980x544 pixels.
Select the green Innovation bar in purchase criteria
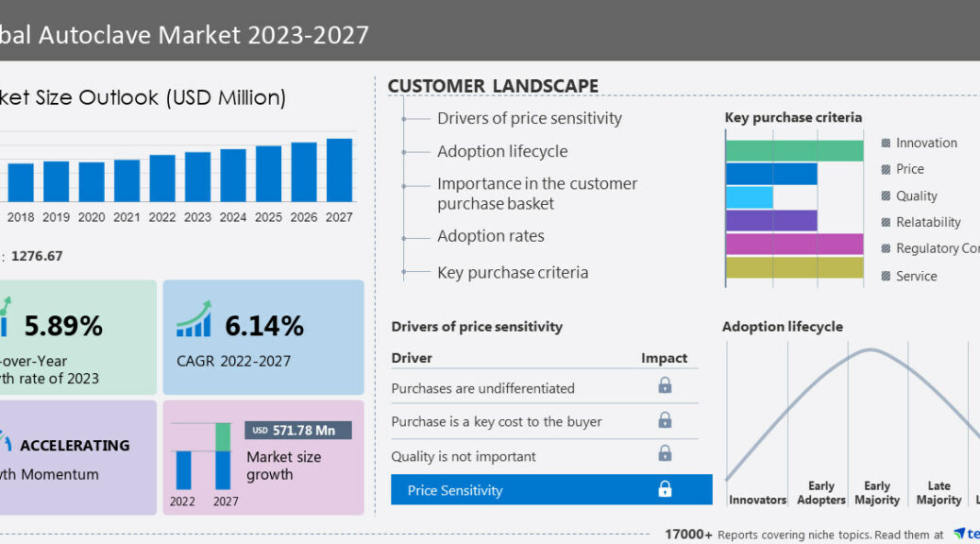tap(794, 151)
